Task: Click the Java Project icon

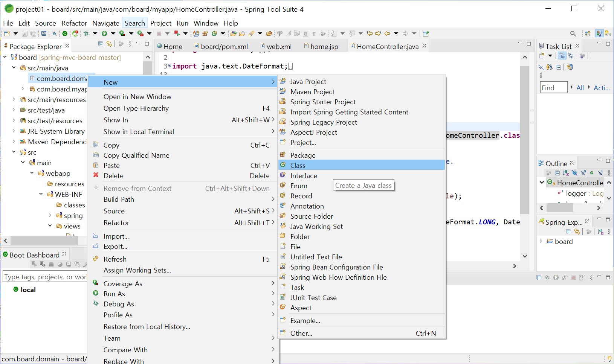Action: point(283,81)
